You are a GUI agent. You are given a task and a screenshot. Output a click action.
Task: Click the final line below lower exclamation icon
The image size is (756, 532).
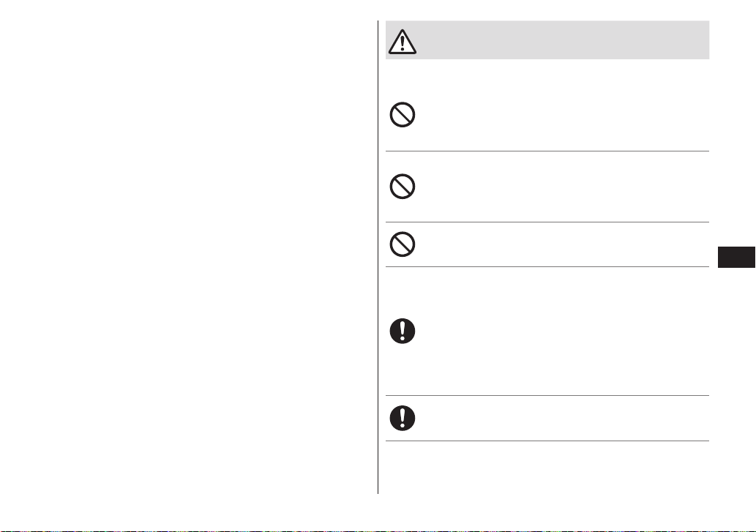547,441
